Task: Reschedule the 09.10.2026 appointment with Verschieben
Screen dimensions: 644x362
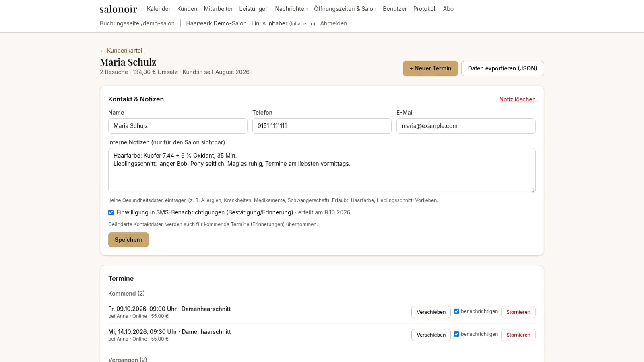Action: [431, 312]
